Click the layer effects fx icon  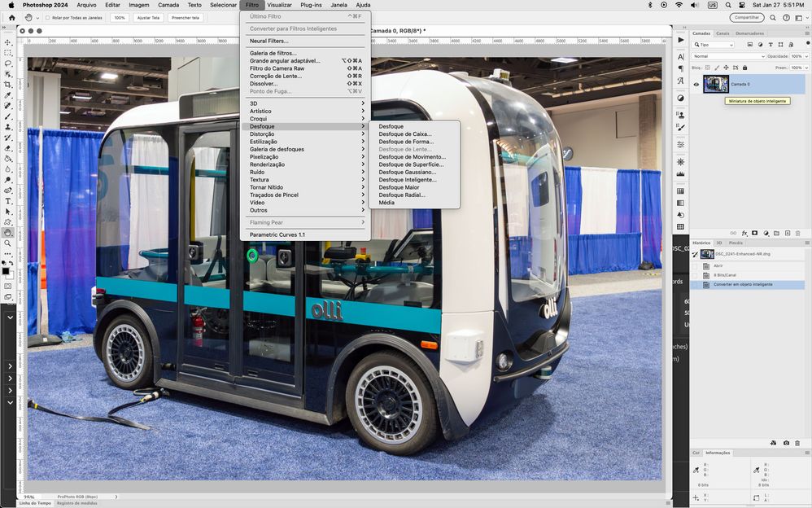coord(744,234)
